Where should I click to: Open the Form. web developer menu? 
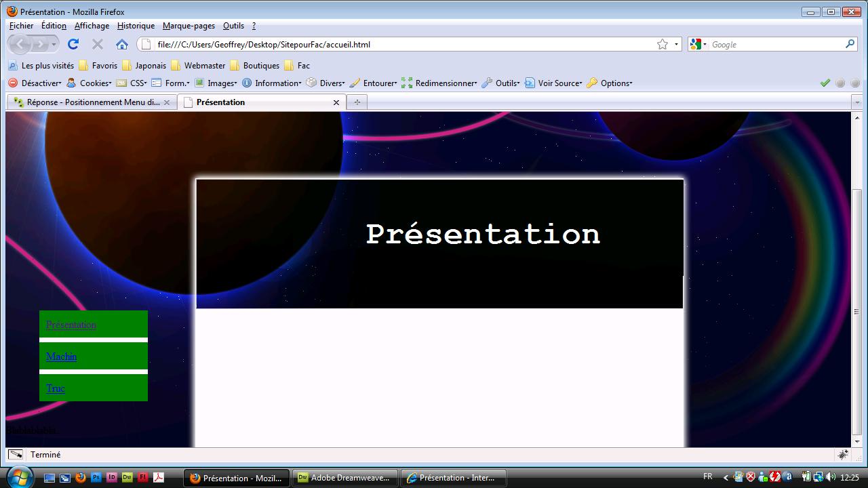tap(170, 83)
